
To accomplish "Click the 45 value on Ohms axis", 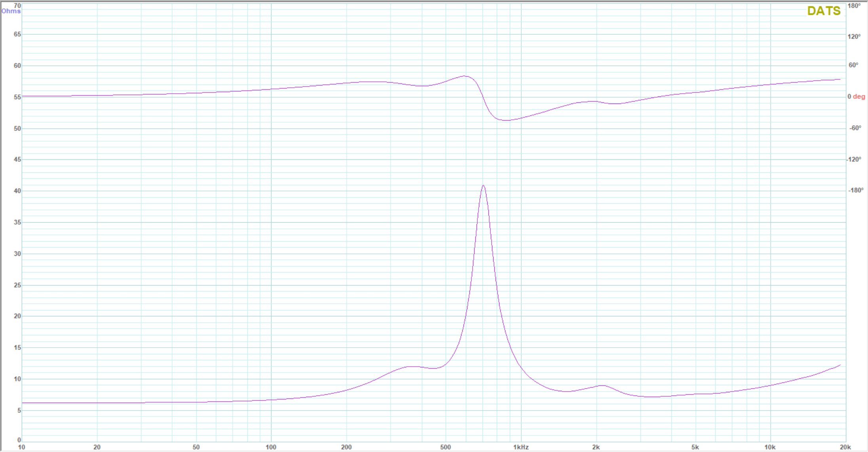I will [x=17, y=160].
